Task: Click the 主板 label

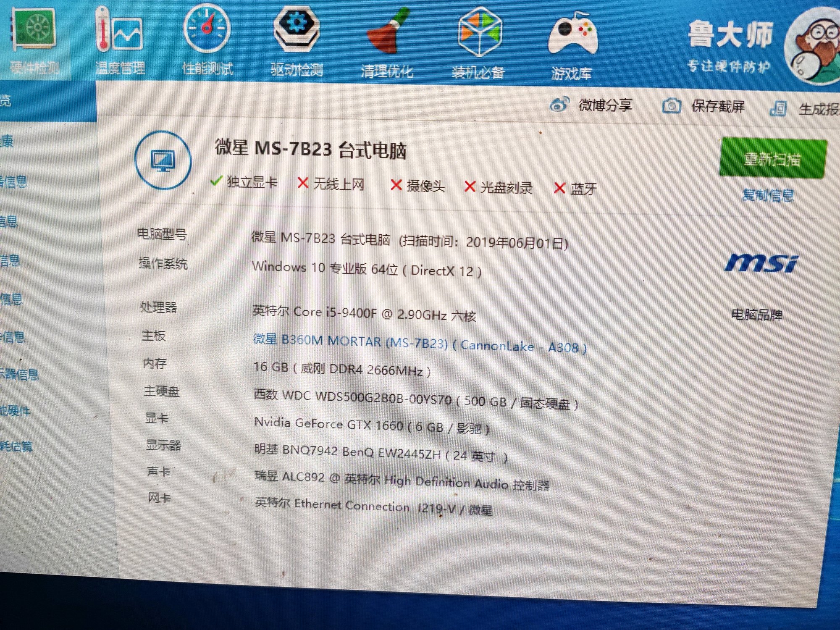Action: tap(154, 336)
